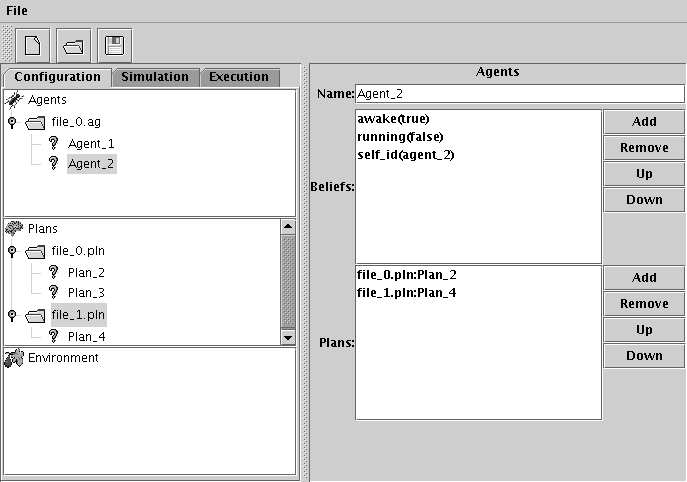The height and width of the screenshot is (482, 687).
Task: Click the Open folder toolbar icon
Action: (x=73, y=45)
